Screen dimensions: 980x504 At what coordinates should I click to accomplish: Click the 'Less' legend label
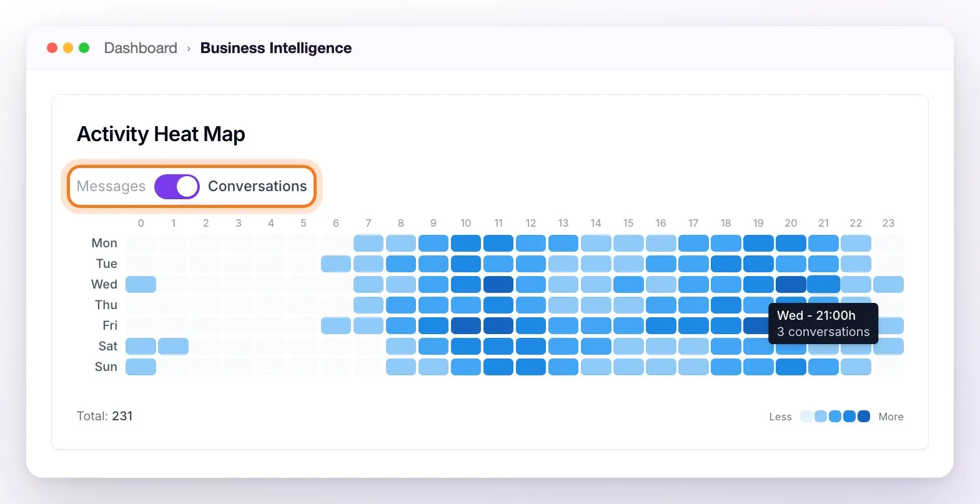780,417
